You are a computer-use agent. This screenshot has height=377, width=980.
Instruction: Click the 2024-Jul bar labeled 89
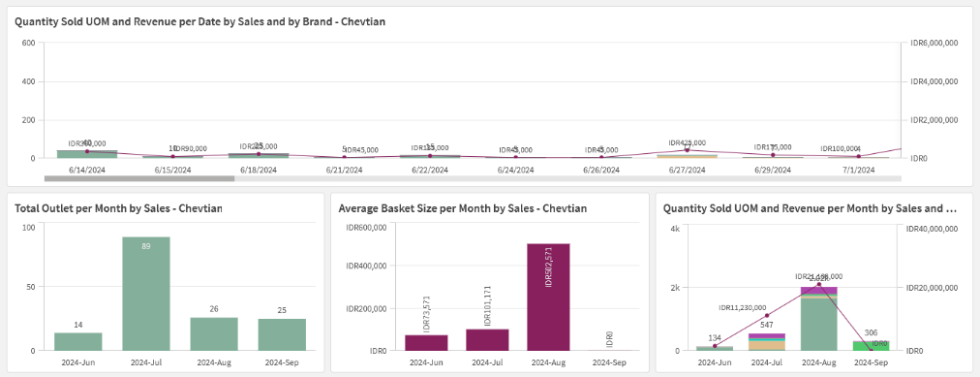[145, 294]
